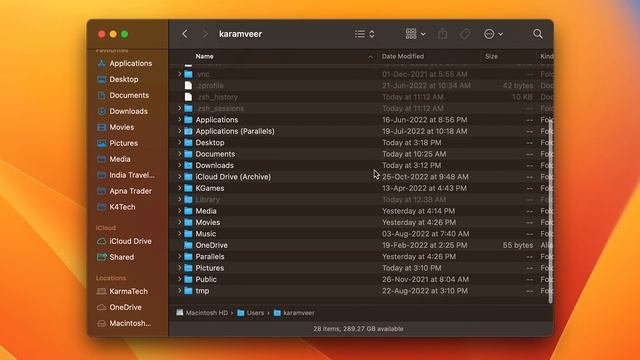
Task: Select Macintosh HD location in sidebar
Action: pyautogui.click(x=124, y=323)
